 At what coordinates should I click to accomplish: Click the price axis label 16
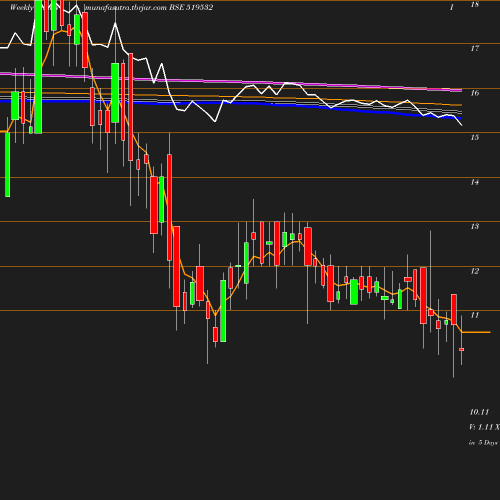475,93
